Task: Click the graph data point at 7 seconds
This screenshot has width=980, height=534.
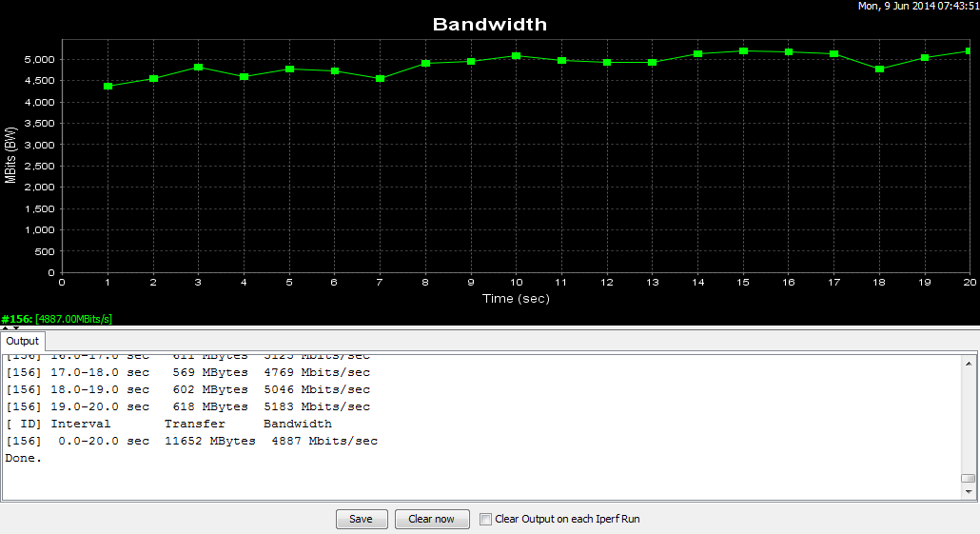Action: point(380,78)
